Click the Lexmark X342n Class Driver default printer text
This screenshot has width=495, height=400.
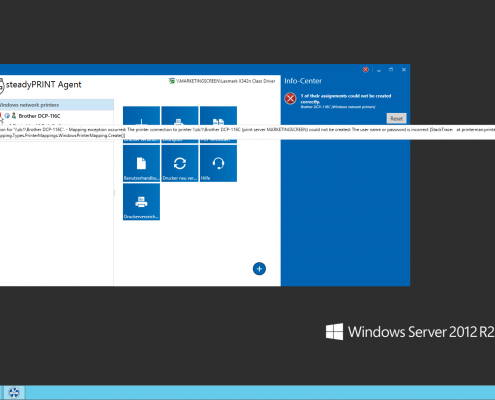226,81
